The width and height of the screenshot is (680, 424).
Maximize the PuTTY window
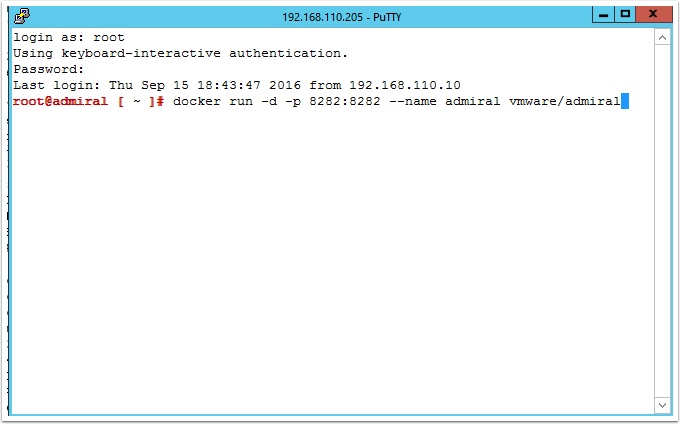(x=625, y=15)
